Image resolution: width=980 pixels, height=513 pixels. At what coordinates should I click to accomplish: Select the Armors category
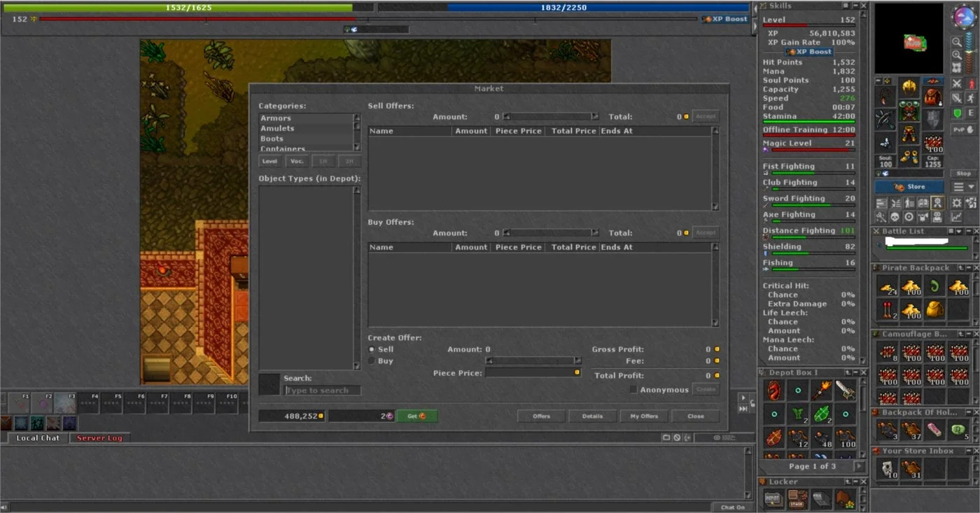click(304, 118)
